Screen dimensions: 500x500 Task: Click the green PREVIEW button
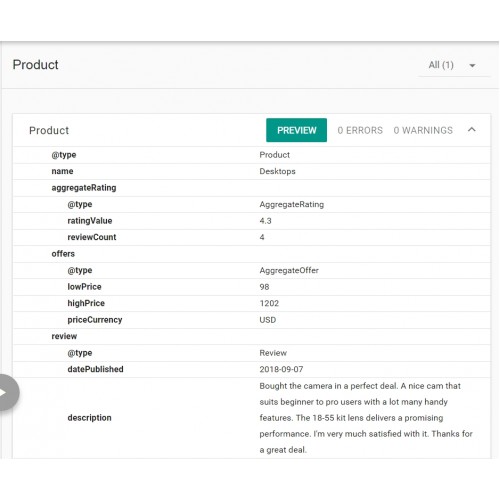tap(296, 130)
